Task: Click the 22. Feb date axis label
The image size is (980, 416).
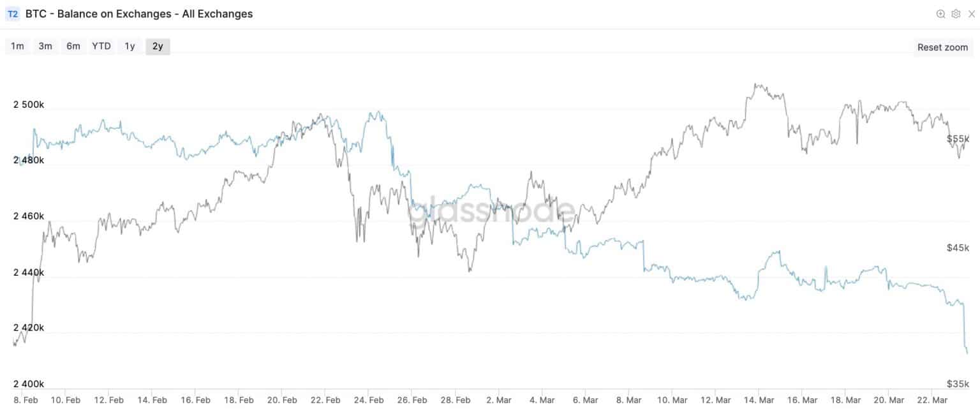Action: (325, 400)
